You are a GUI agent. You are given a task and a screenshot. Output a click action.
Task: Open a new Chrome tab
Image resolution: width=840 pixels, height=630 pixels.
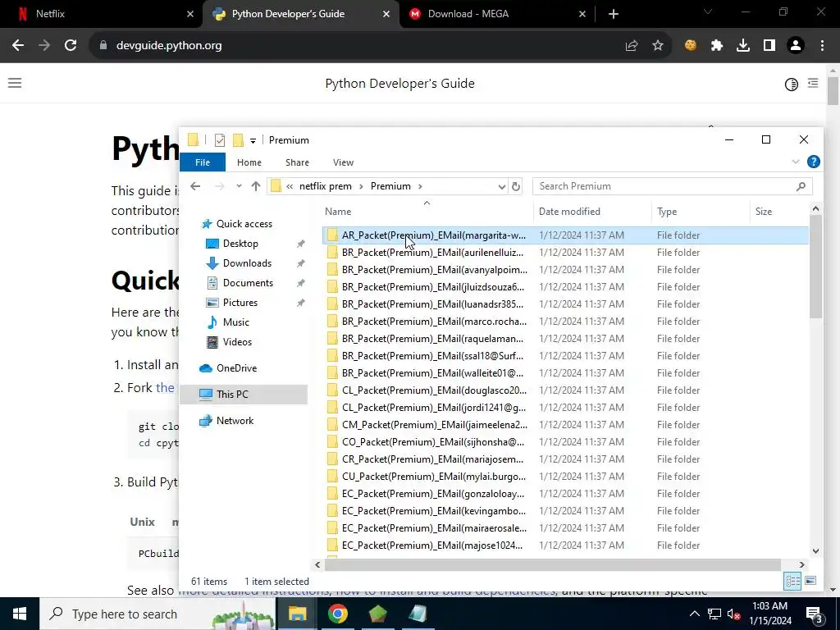614,14
